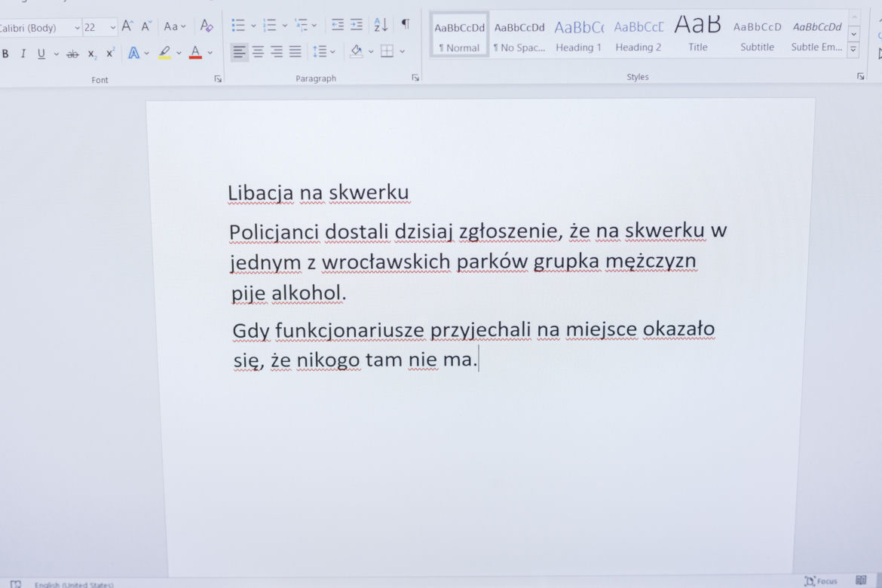Click the word "Policjanci" in the document
Screen dimensions: 882x588
pos(274,232)
